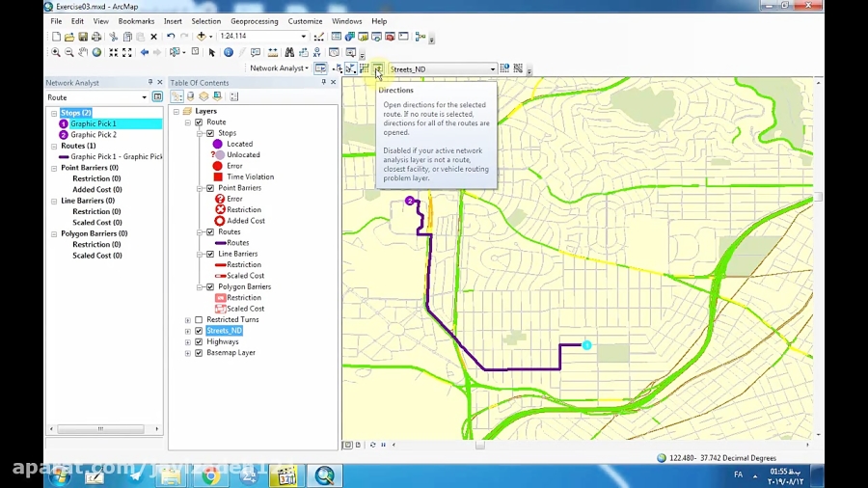868x488 pixels.
Task: Click the Print icon
Action: pyautogui.click(x=96, y=37)
